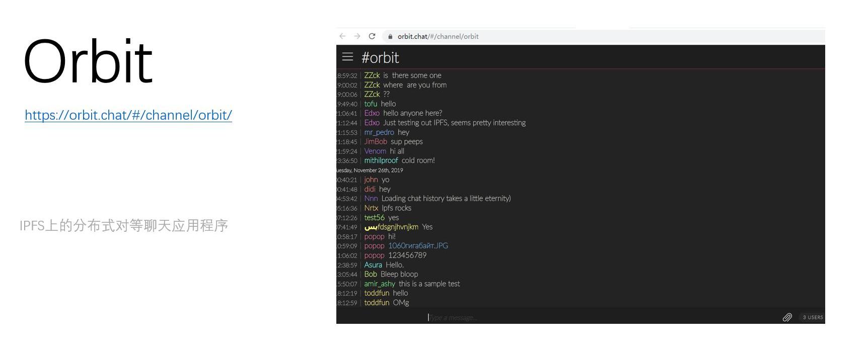The width and height of the screenshot is (868, 355).
Task: Select the mr_pedro username
Action: (379, 132)
